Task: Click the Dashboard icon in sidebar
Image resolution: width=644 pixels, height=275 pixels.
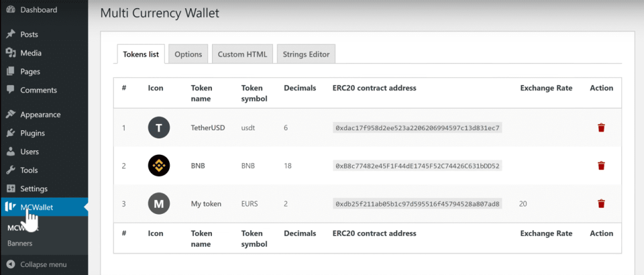Action: (11, 10)
